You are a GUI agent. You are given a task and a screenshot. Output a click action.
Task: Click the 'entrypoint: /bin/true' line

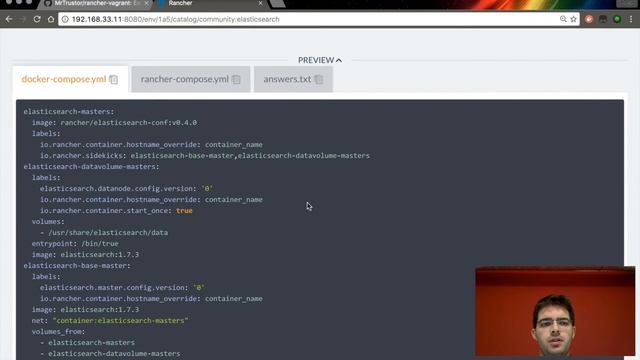[75, 244]
